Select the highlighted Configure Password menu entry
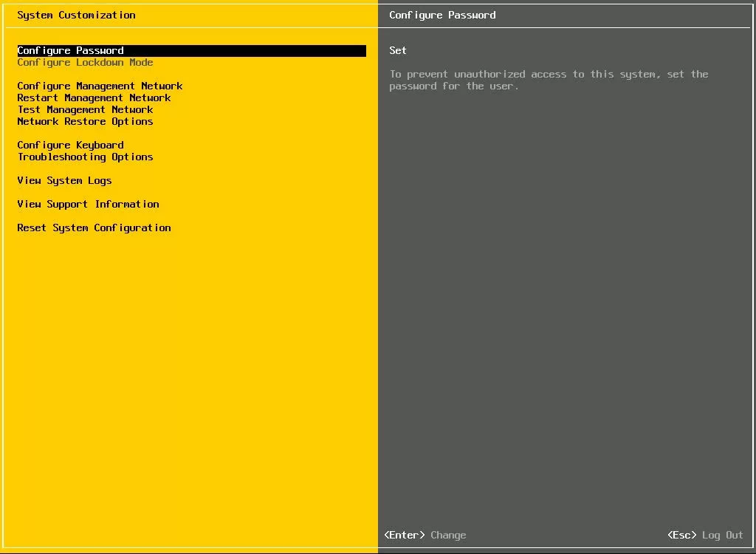Image resolution: width=756 pixels, height=554 pixels. [x=71, y=51]
